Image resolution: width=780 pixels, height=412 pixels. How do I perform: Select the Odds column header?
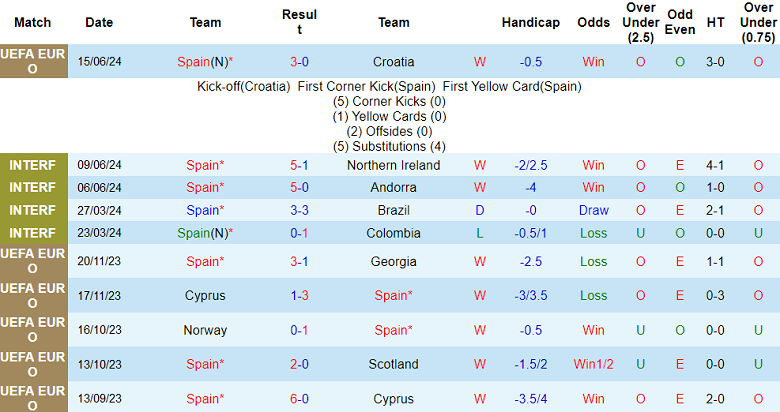[593, 22]
